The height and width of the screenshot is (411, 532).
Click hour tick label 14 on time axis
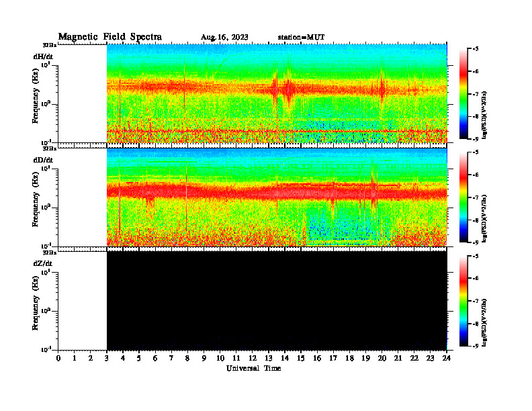tap(285, 359)
